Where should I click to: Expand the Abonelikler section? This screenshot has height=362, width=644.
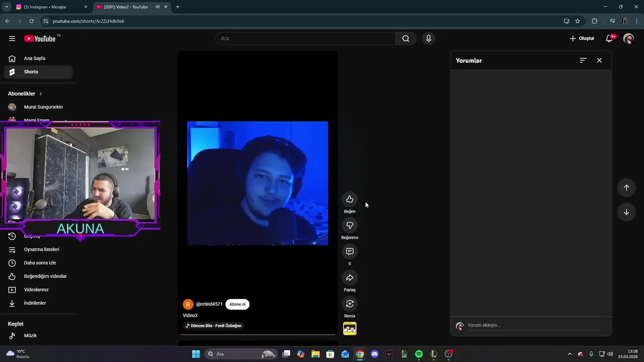(x=25, y=94)
